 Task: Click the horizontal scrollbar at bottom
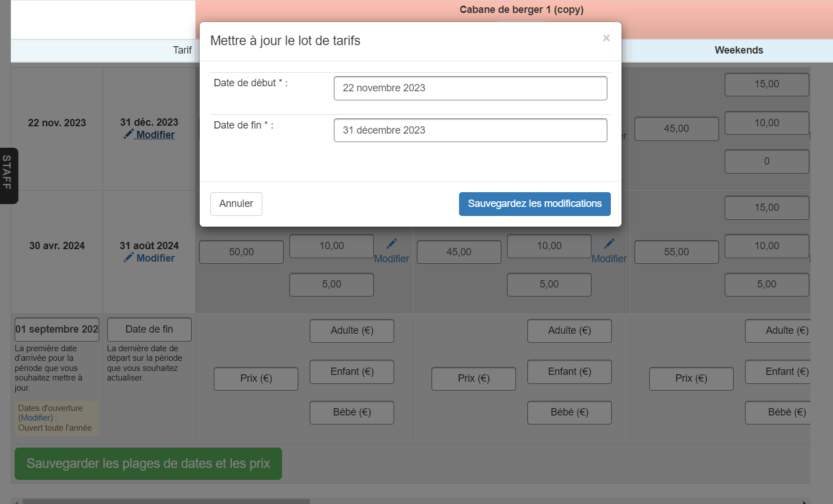pos(166,501)
